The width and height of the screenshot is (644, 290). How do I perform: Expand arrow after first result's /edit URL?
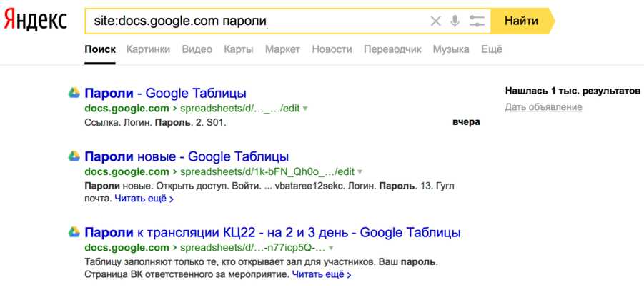(x=305, y=109)
